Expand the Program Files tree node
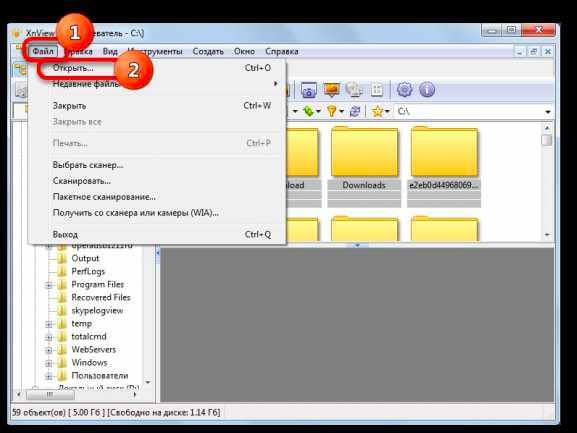 click(x=49, y=285)
